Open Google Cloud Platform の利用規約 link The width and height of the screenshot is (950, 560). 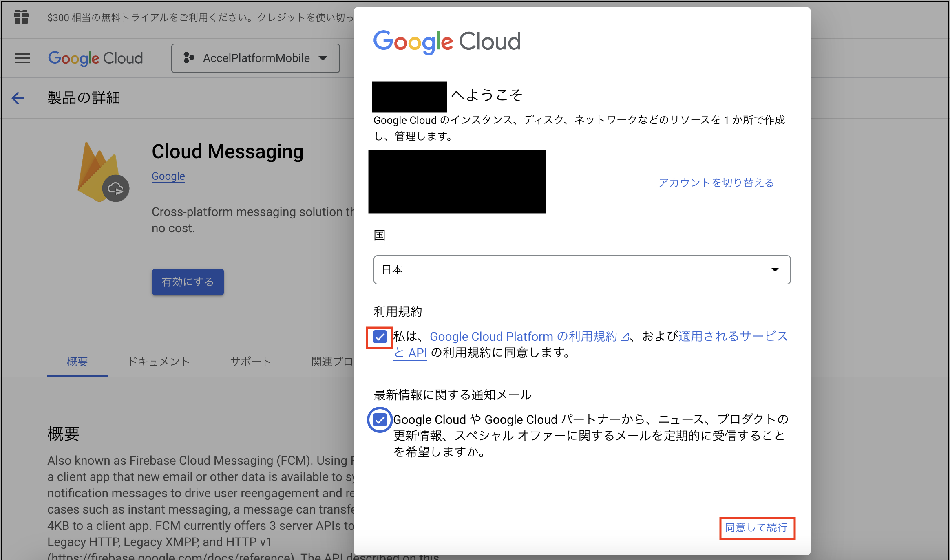click(524, 337)
